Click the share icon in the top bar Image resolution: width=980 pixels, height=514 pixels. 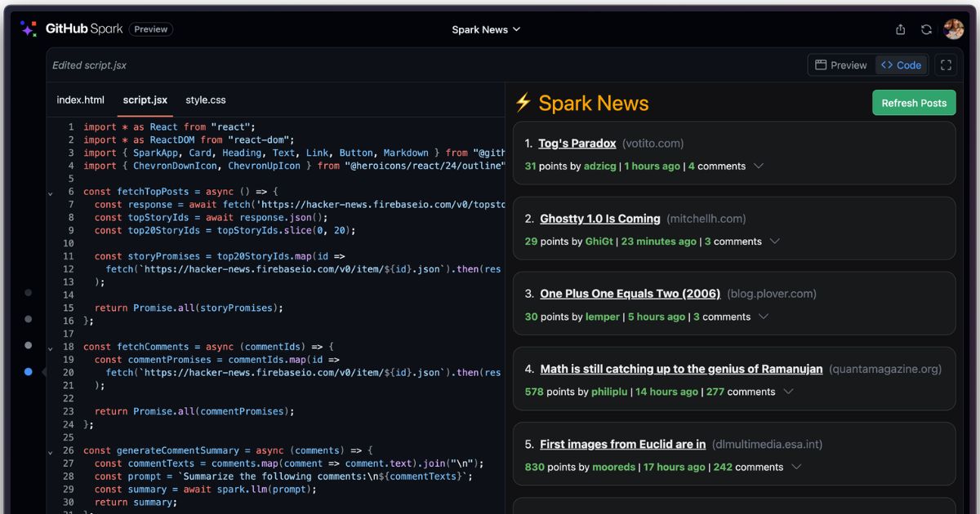pos(900,29)
